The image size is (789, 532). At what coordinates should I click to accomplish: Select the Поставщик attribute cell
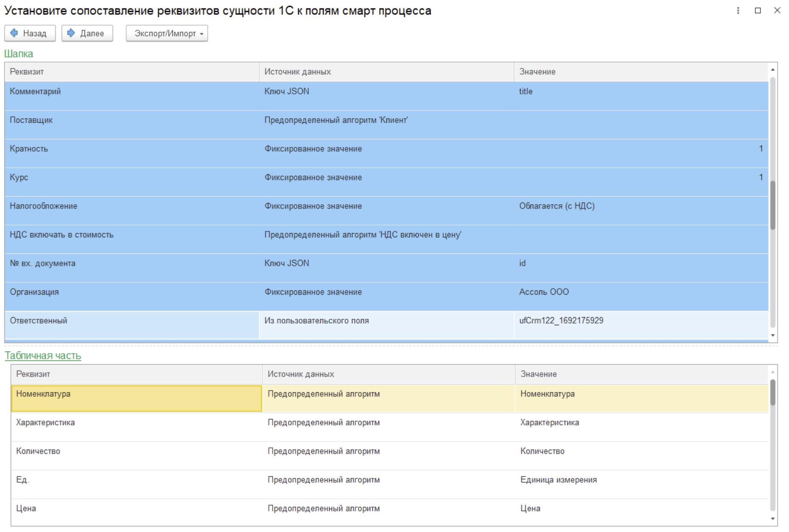[x=132, y=125]
